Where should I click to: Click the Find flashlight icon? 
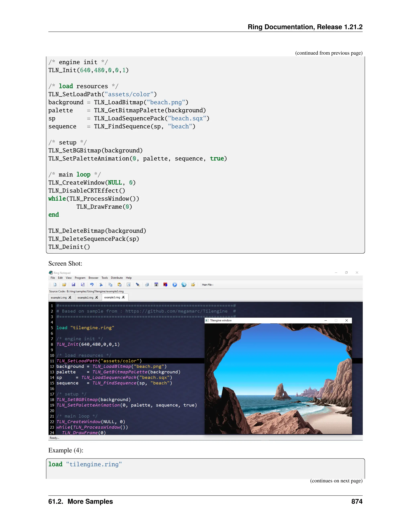pos(138,284)
